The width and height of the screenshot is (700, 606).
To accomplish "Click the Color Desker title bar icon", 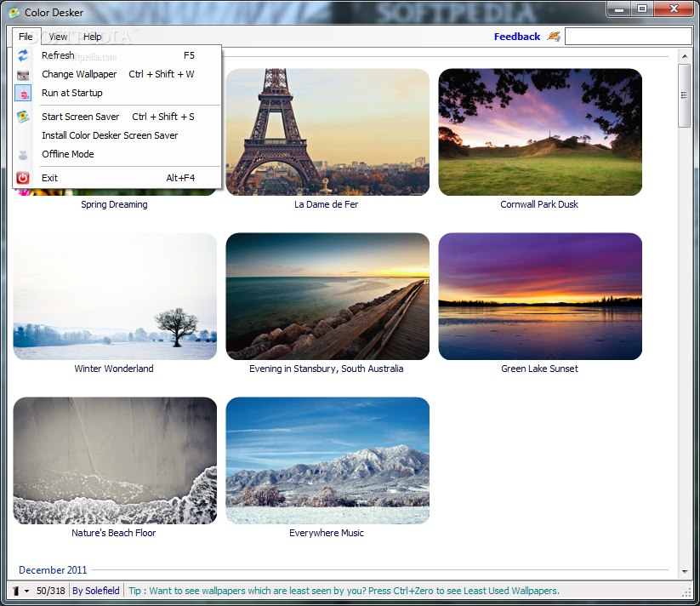I will point(14,13).
